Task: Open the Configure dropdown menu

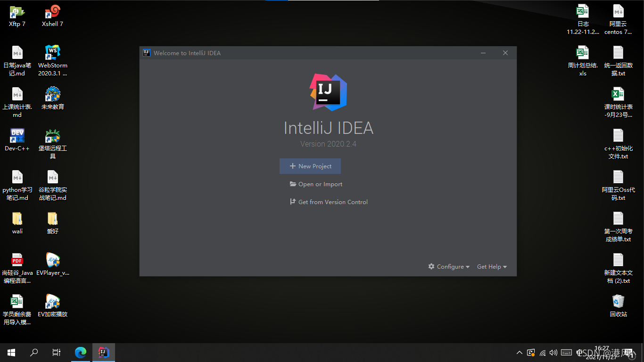Action: click(449, 267)
